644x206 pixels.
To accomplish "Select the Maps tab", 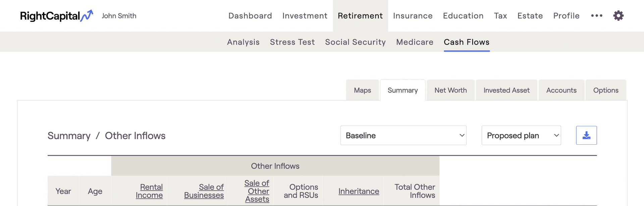I will click(362, 90).
